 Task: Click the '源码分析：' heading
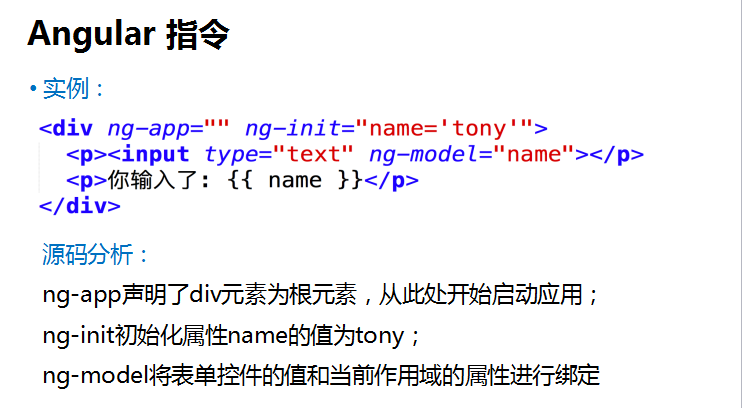pos(96,255)
